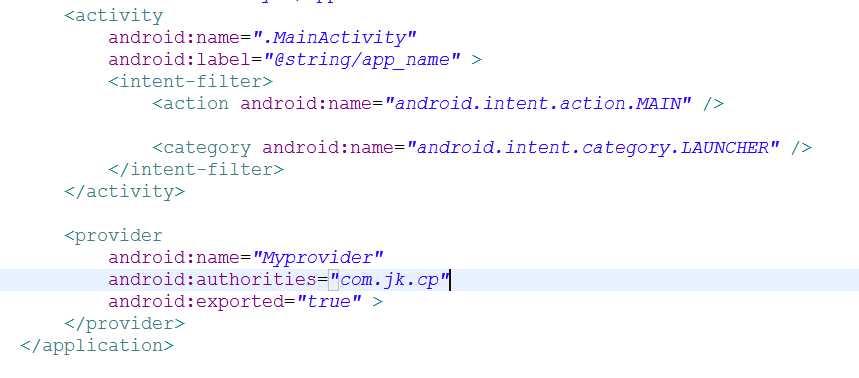
Task: Click the closing </activity> tag
Action: point(124,191)
